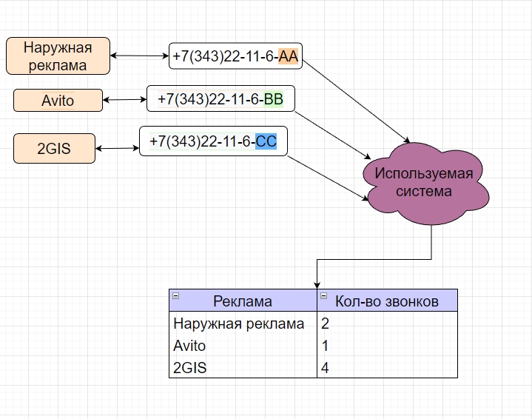Click the Avito cell in the table
The width and height of the screenshot is (532, 419).
(243, 346)
